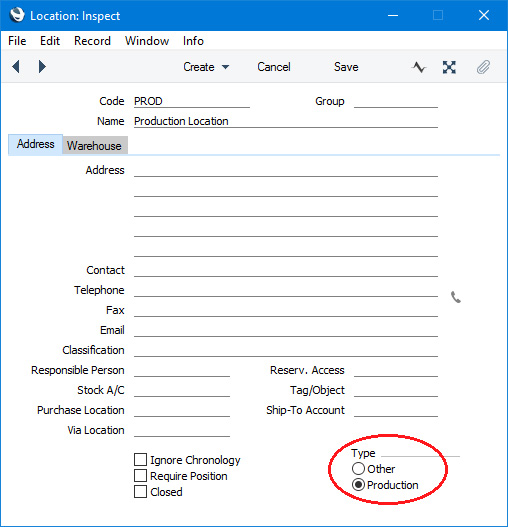
Task: Open attachments paperclip icon
Action: [483, 67]
